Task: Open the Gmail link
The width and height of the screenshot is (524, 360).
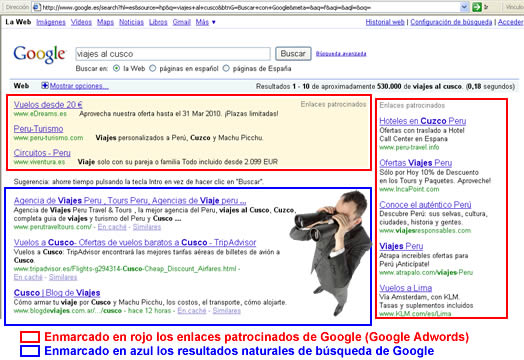Action: tap(181, 22)
